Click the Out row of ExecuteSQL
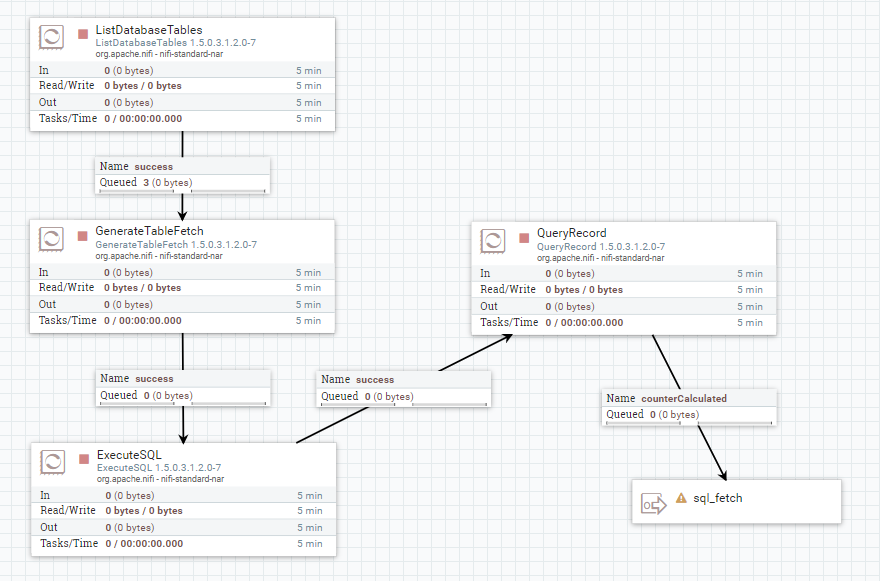 pyautogui.click(x=184, y=527)
